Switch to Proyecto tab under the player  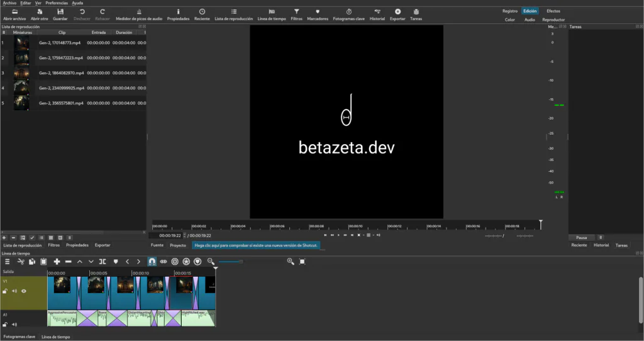click(178, 245)
